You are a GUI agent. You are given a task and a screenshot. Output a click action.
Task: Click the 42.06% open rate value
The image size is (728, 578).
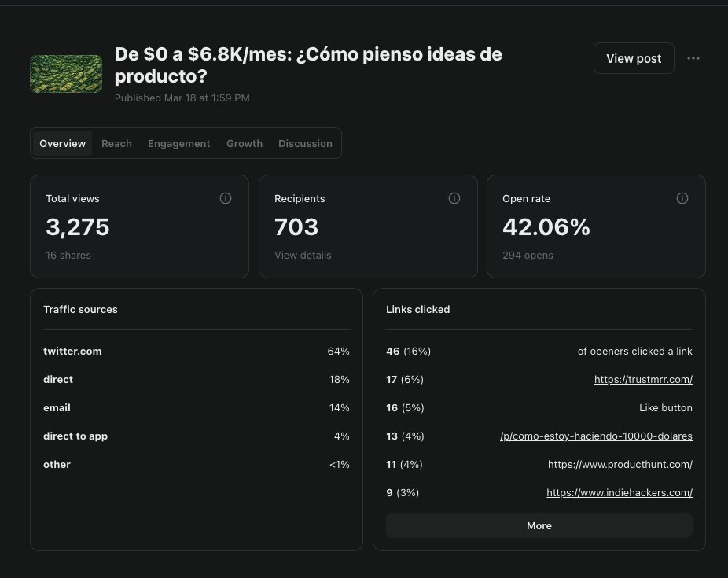[x=546, y=227]
